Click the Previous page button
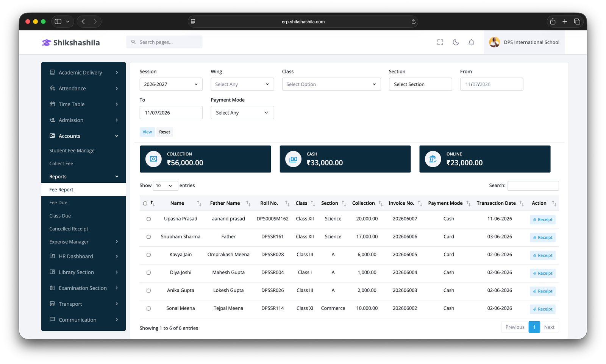This screenshot has height=364, width=606. 515,327
